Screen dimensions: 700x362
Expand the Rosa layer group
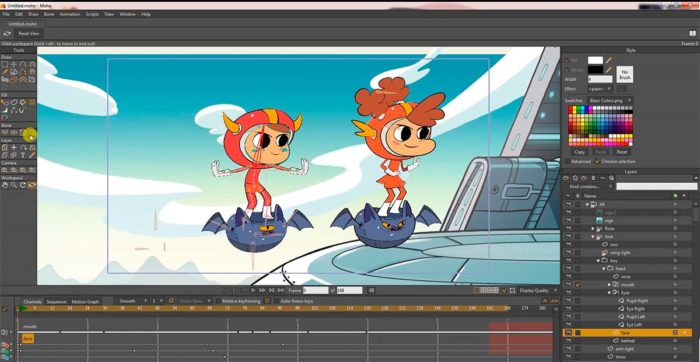tap(593, 229)
